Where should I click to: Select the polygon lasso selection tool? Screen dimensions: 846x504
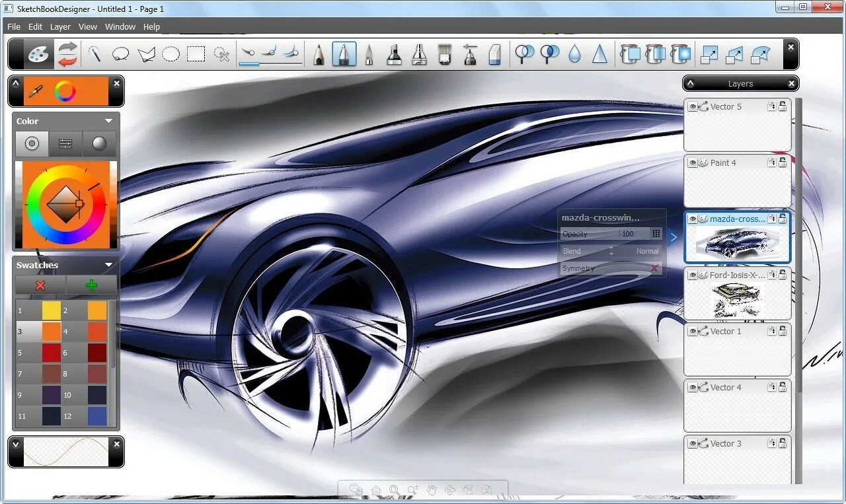tap(146, 54)
